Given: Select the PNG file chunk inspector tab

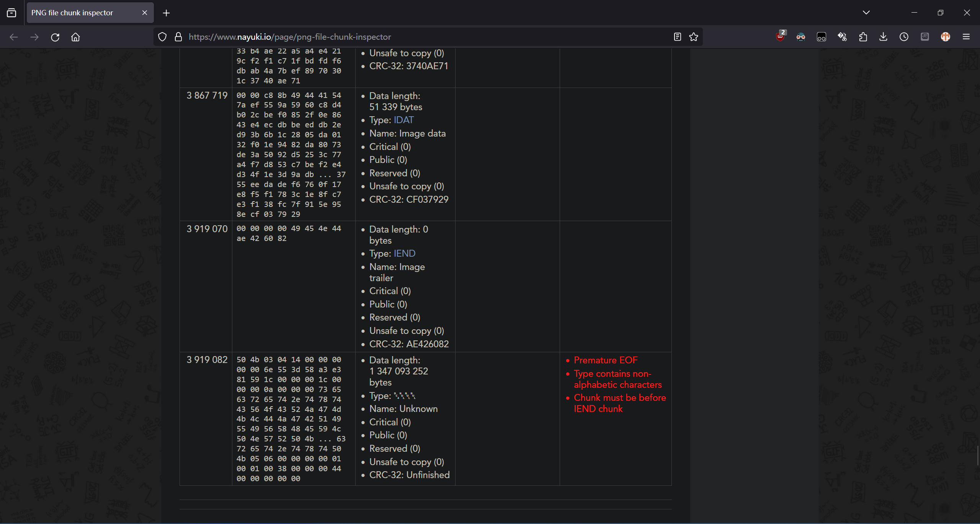Looking at the screenshot, I should pos(84,13).
